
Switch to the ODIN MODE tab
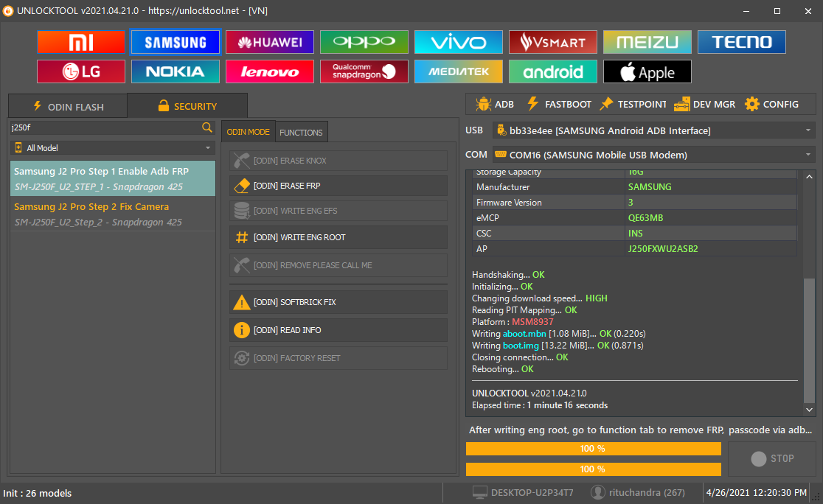(249, 132)
